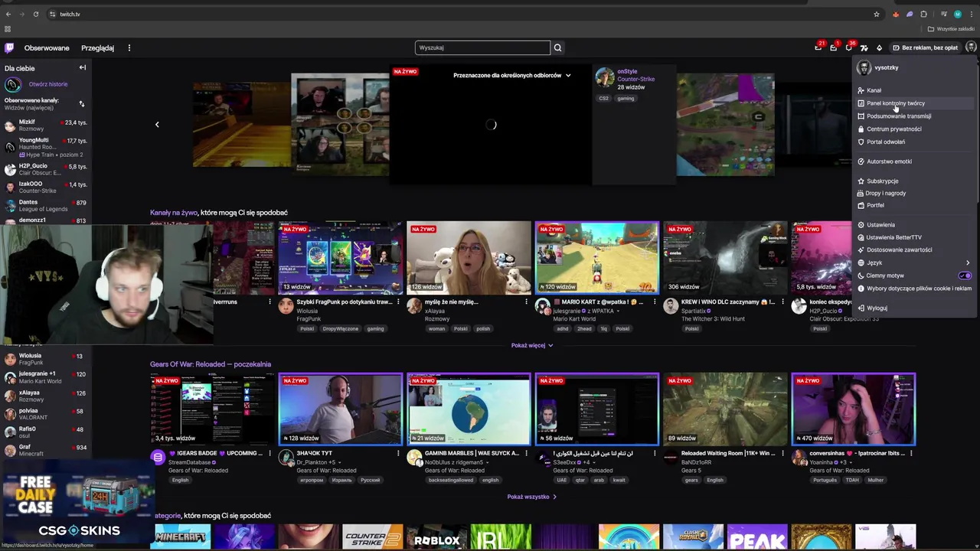Viewport: 980px width, 551px height.
Task: Bookmark this page with star icon
Action: coord(877,14)
